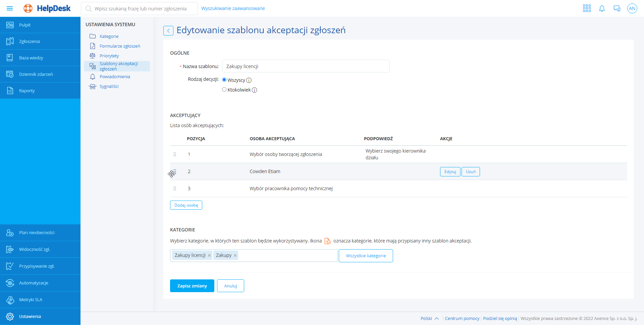Open the hamburger menu icon

pyautogui.click(x=10, y=8)
